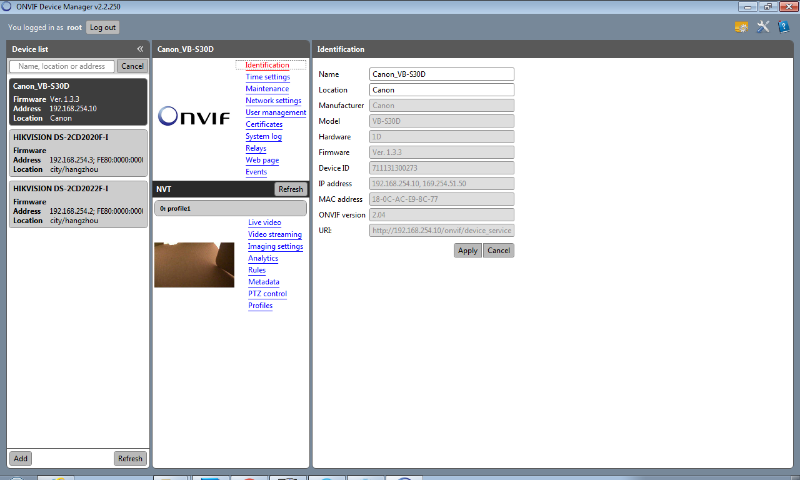The image size is (800, 480).
Task: Open the Rules page
Action: [257, 270]
